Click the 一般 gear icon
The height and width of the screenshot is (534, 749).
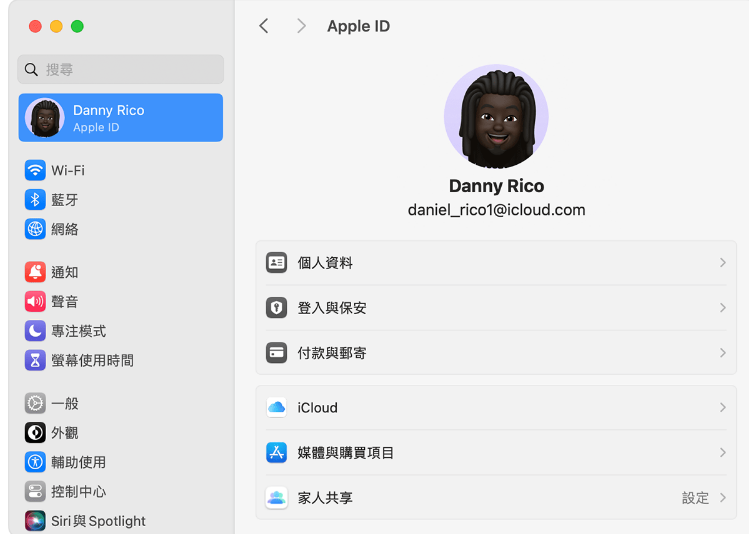point(35,404)
